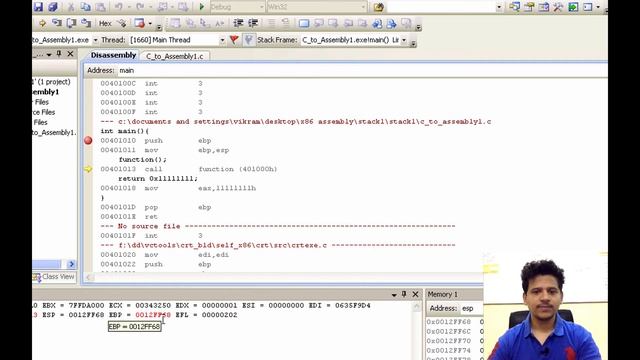Click the EFL = 00000202 register
The height and width of the screenshot is (360, 640).
(x=206, y=315)
